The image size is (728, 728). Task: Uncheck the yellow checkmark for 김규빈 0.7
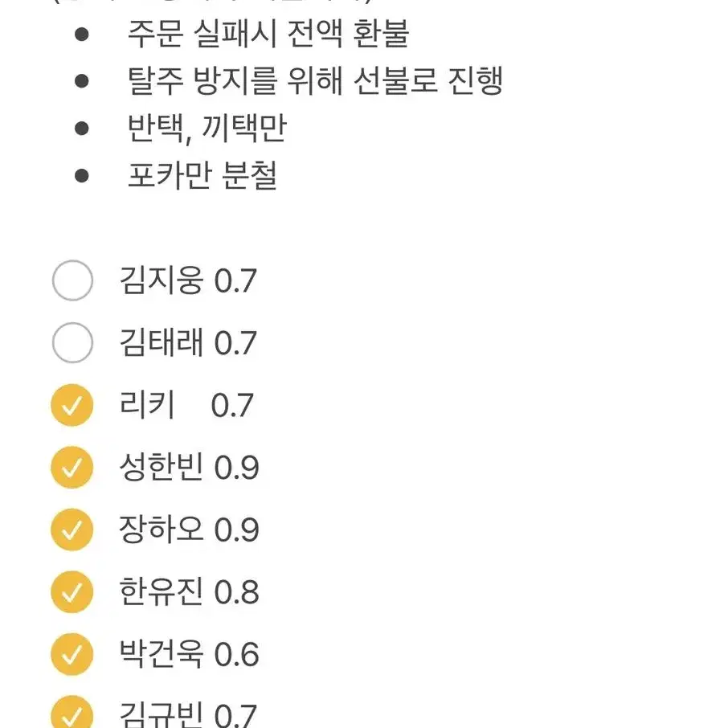point(72,712)
